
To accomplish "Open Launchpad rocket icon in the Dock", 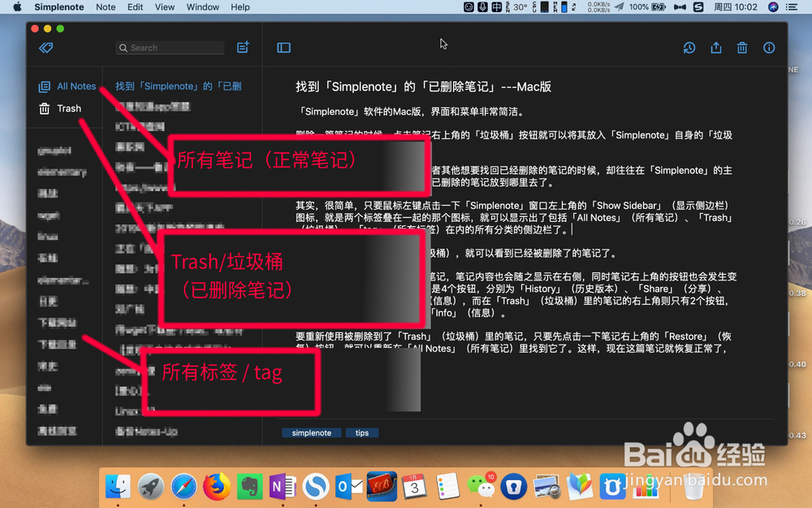I will tap(151, 486).
